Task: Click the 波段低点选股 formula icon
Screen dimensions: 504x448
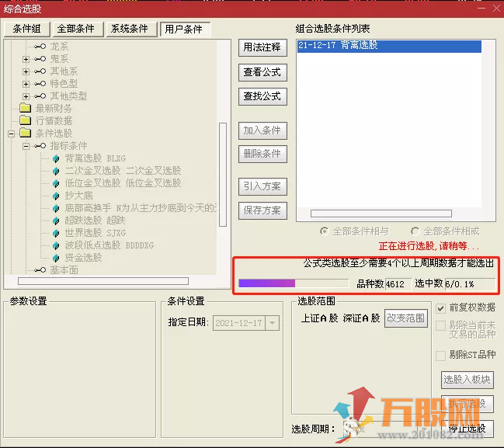Action: (x=56, y=245)
